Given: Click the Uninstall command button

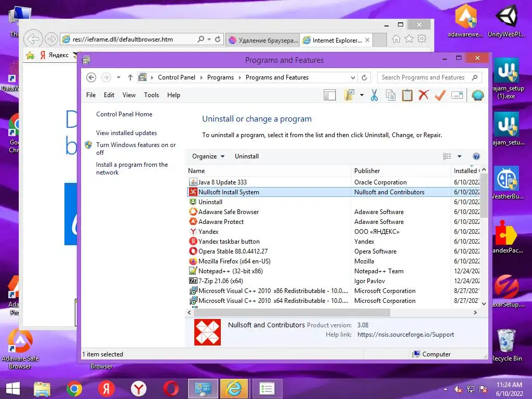Looking at the screenshot, I should coord(247,156).
